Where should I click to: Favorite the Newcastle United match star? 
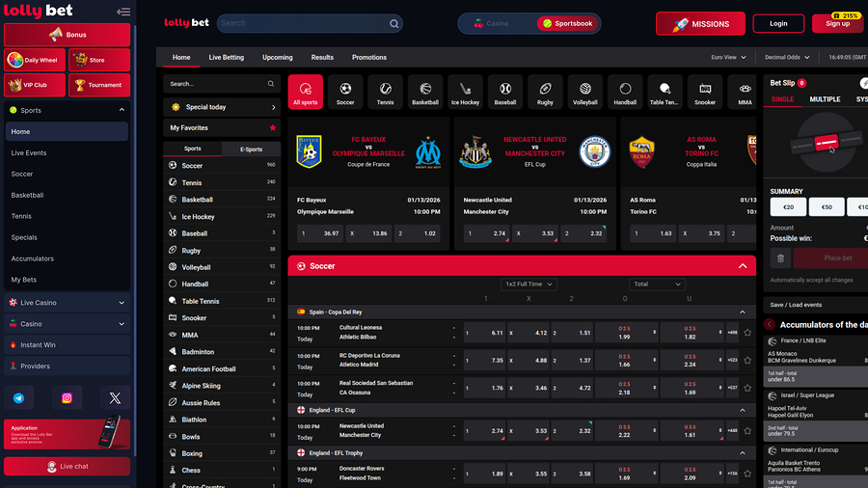(747, 430)
